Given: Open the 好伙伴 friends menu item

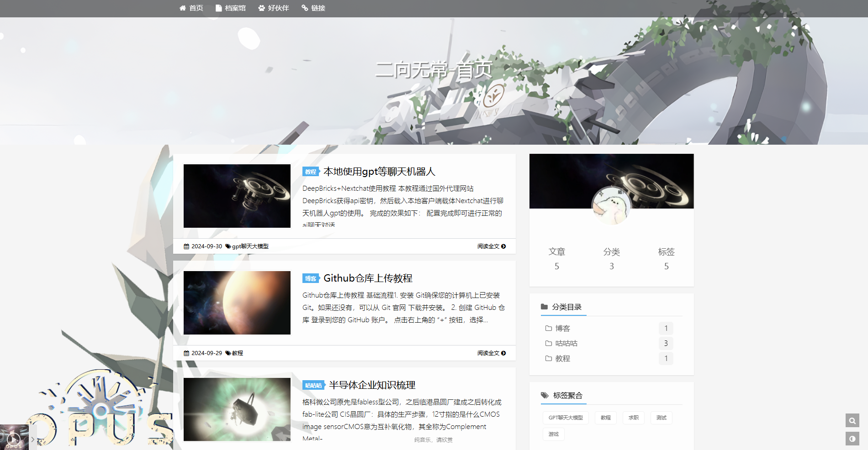Looking at the screenshot, I should tap(273, 8).
